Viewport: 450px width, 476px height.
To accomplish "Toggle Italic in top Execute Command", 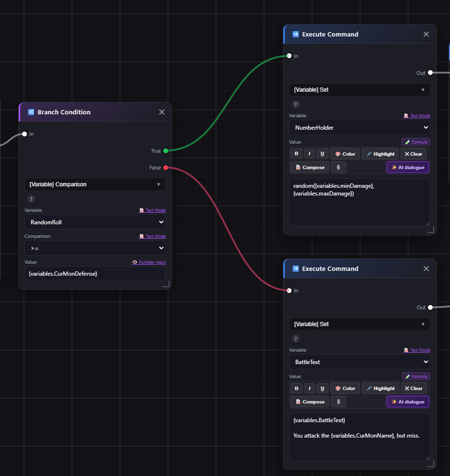I will (x=309, y=154).
